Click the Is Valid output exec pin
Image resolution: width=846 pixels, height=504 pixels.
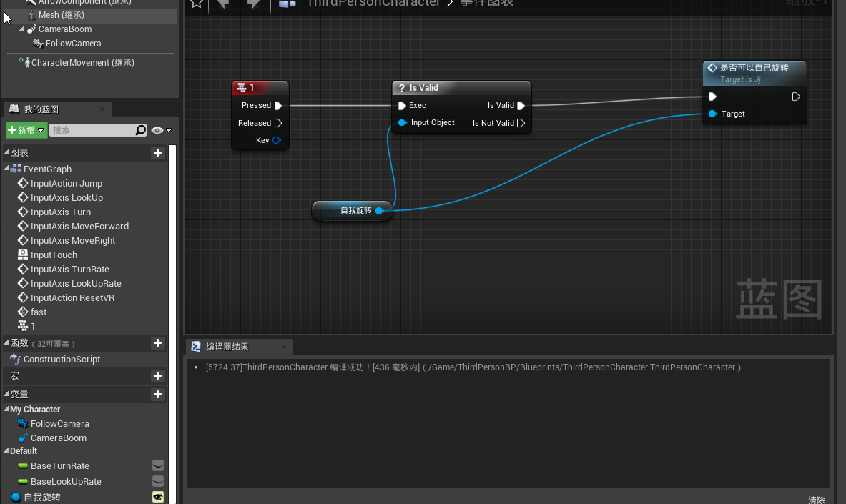point(521,105)
